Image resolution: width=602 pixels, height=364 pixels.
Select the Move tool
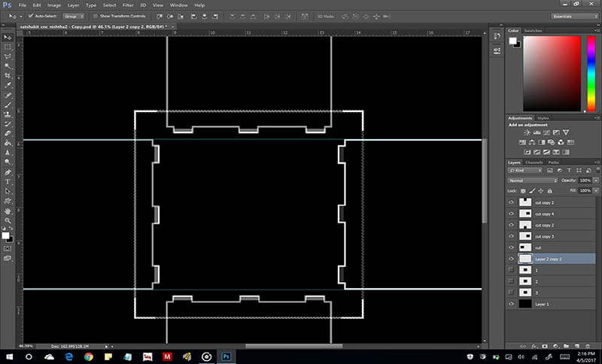coord(8,37)
